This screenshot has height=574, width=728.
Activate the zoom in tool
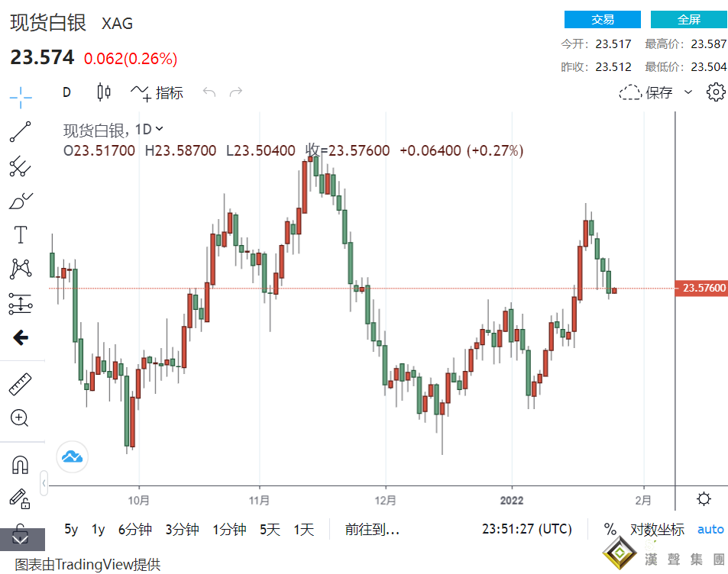coord(20,418)
